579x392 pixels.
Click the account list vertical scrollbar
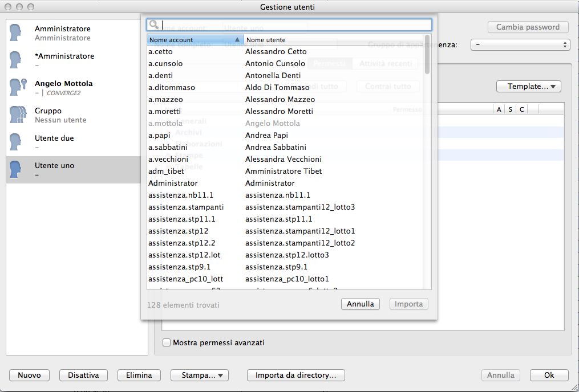pyautogui.click(x=427, y=171)
